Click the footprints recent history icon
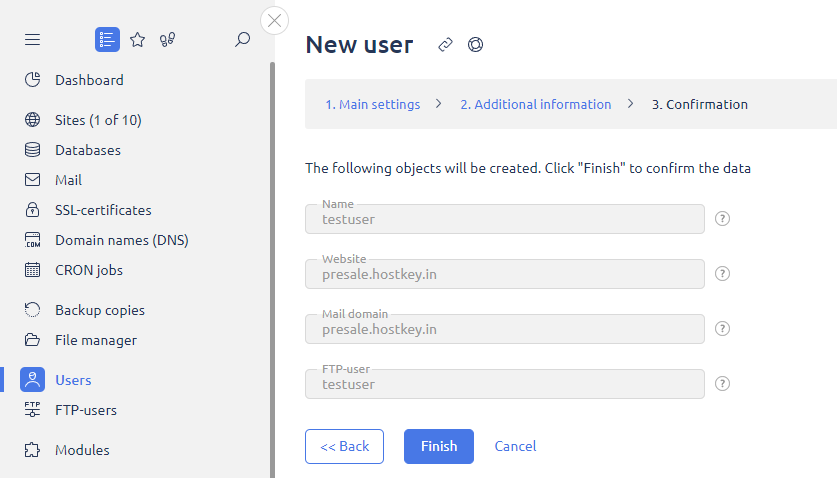The image size is (837, 478). pyautogui.click(x=167, y=40)
